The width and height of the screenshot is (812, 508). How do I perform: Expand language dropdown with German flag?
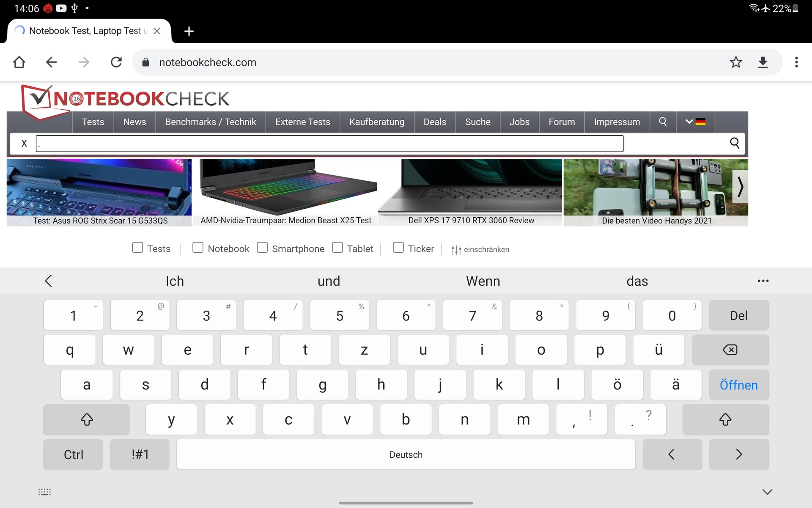click(x=695, y=122)
